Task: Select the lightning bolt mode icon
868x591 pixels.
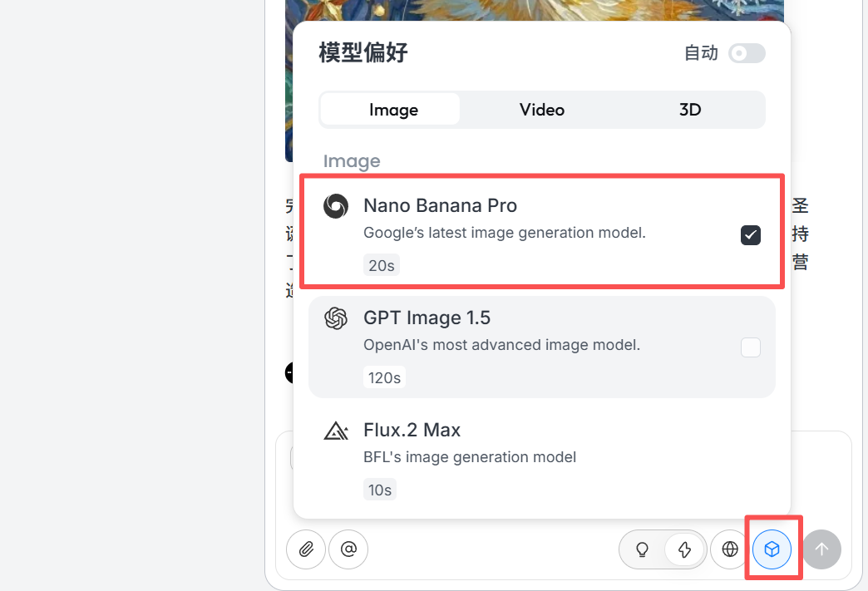Action: (x=685, y=549)
